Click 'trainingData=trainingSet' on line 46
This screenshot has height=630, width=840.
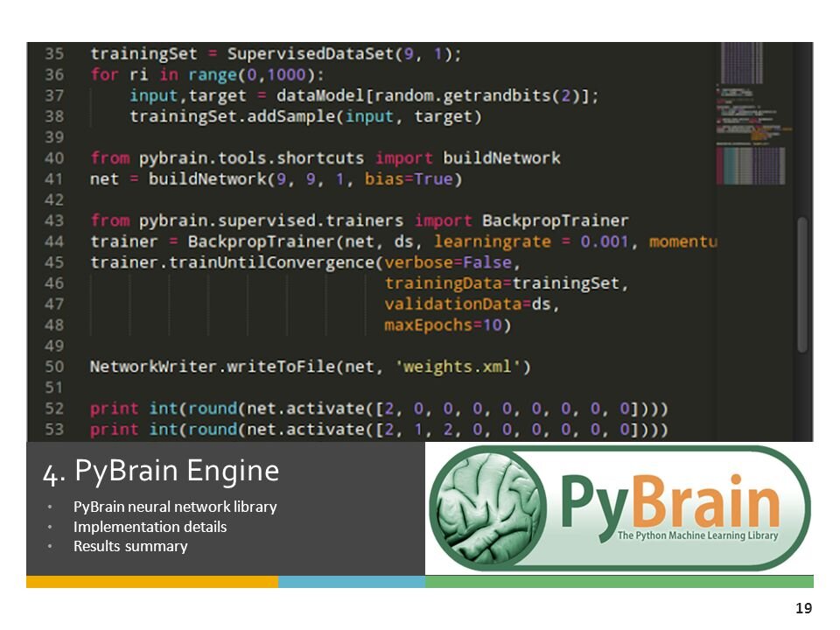pyautogui.click(x=502, y=283)
